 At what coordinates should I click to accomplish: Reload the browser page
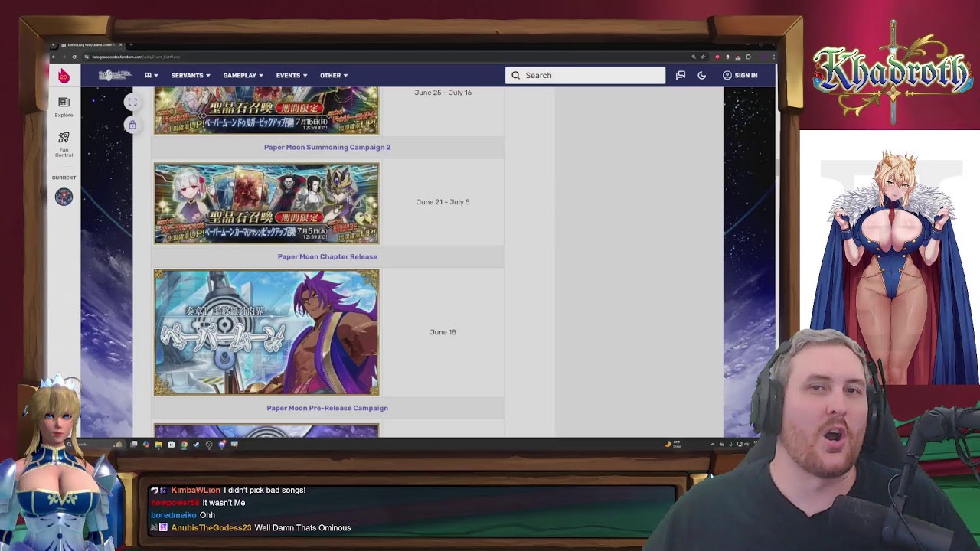pos(74,57)
